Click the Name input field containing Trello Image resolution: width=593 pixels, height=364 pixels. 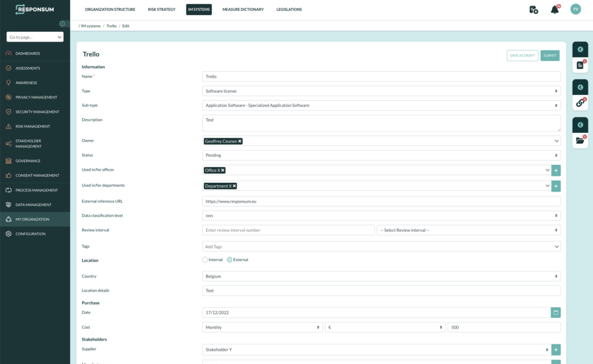[x=381, y=76]
